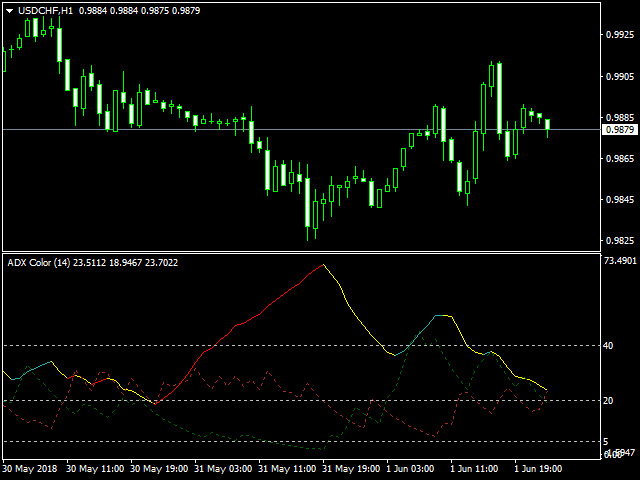Click the ADX Color (14) indicator label
The width and height of the screenshot is (640, 480).
(38, 263)
